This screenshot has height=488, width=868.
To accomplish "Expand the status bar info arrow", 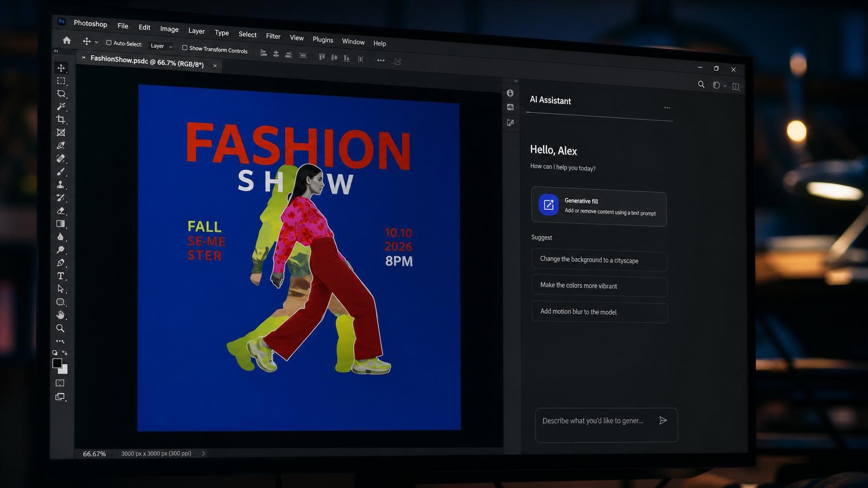I will click(203, 454).
